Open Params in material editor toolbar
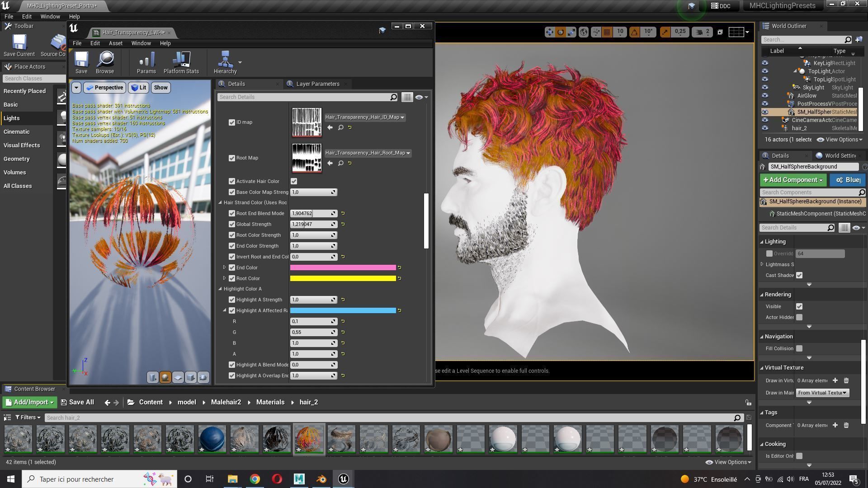Screen dimensions: 868x488 [146, 62]
